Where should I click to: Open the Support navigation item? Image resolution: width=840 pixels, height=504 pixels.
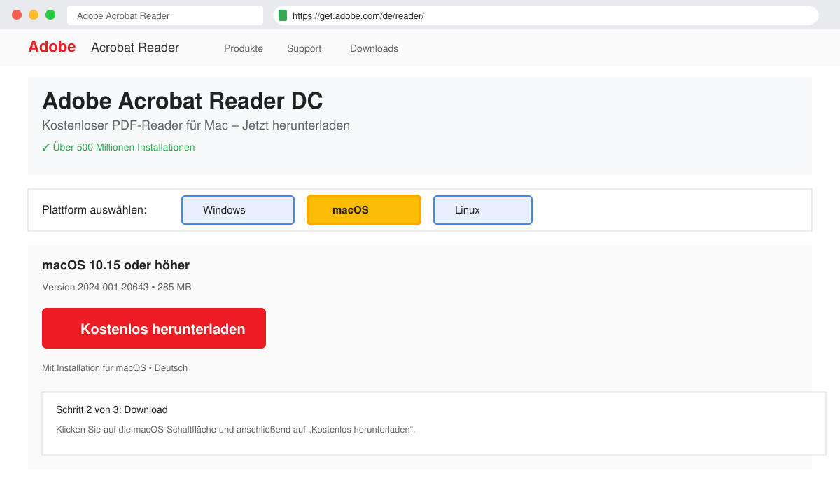[304, 48]
